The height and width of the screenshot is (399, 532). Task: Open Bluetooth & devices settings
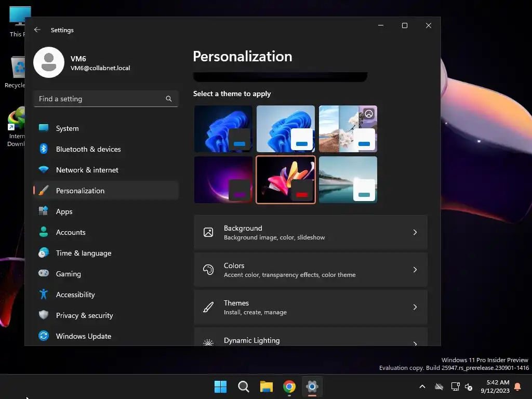(x=106, y=149)
